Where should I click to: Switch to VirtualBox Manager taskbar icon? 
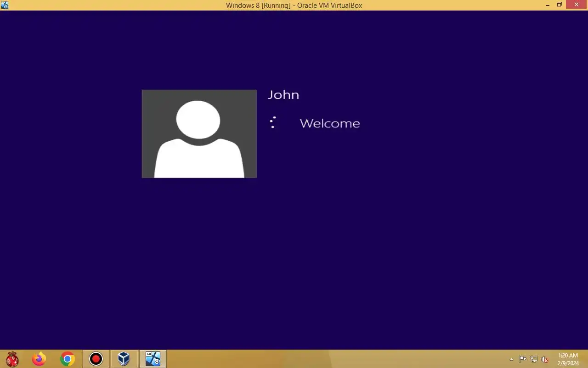124,359
